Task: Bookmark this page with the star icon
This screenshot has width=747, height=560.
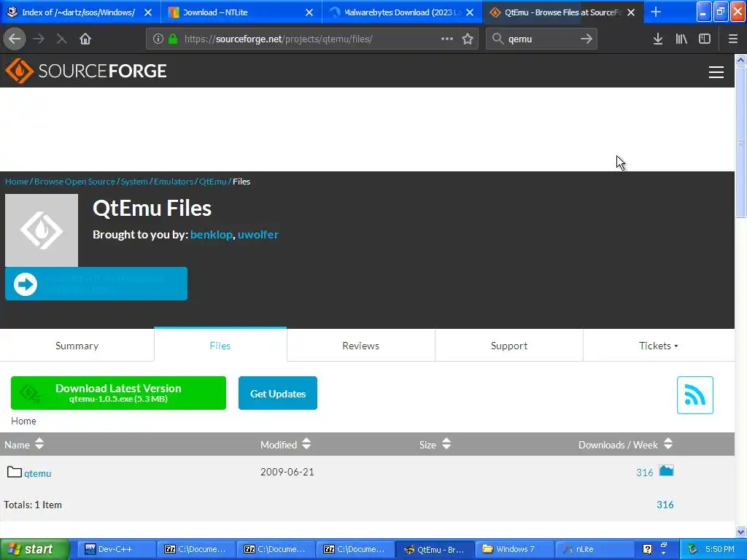Action: [x=468, y=39]
